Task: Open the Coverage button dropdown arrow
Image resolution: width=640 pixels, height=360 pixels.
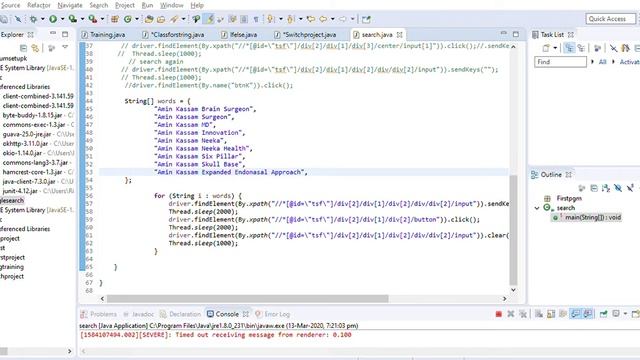Action: 82,19
